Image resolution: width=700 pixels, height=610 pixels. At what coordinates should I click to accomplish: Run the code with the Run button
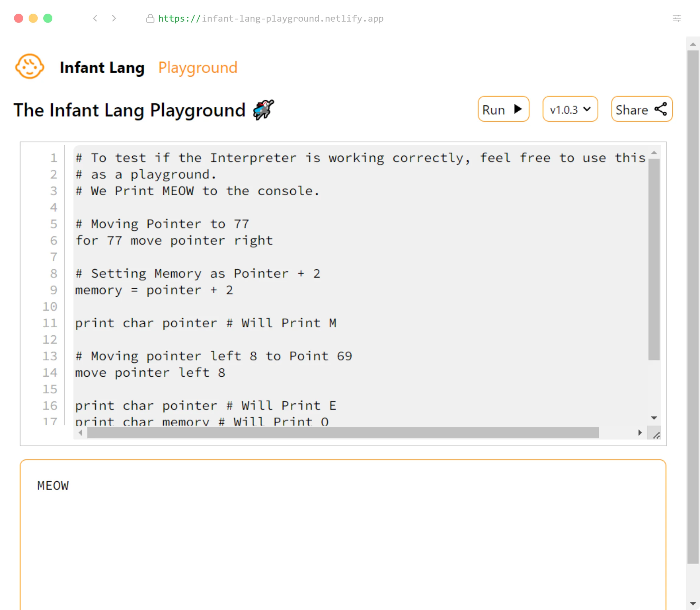pyautogui.click(x=503, y=109)
